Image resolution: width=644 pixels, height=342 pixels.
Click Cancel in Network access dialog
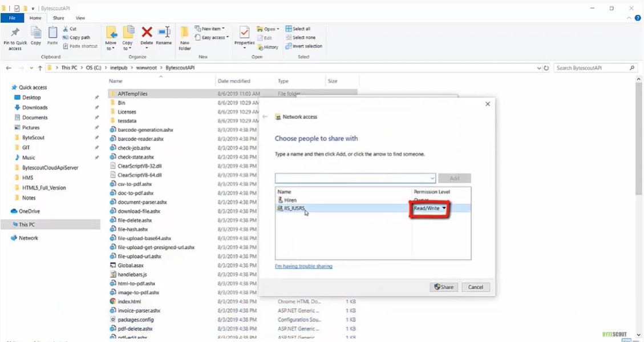476,287
